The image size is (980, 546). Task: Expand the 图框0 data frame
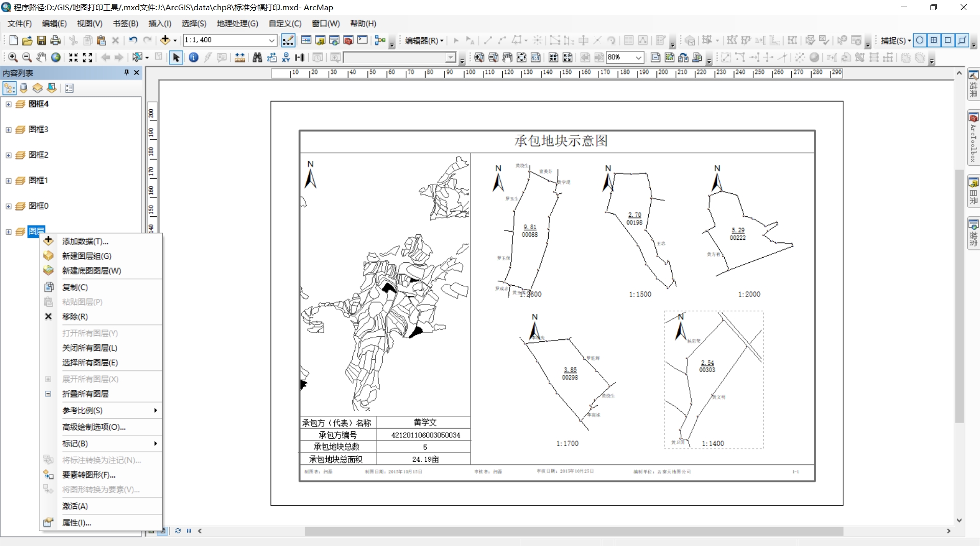tap(8, 206)
